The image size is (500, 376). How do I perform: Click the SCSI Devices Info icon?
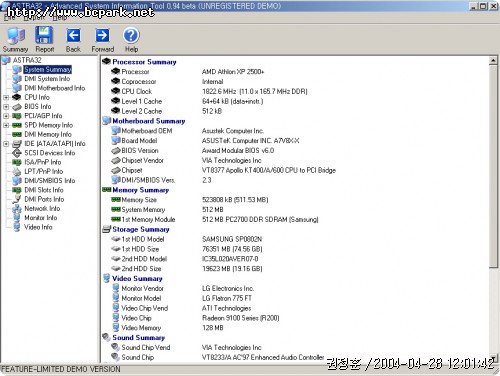coord(17,153)
